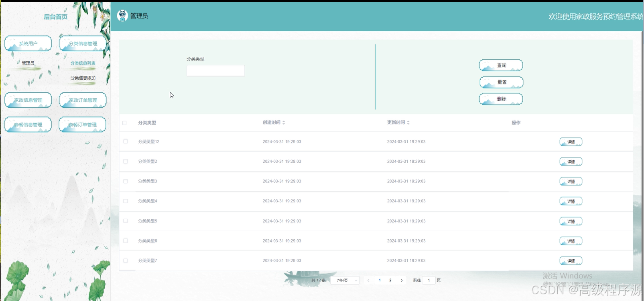This screenshot has width=644, height=301.
Task: Sort ascending by 创建时间 arrow icon
Action: coord(284,121)
